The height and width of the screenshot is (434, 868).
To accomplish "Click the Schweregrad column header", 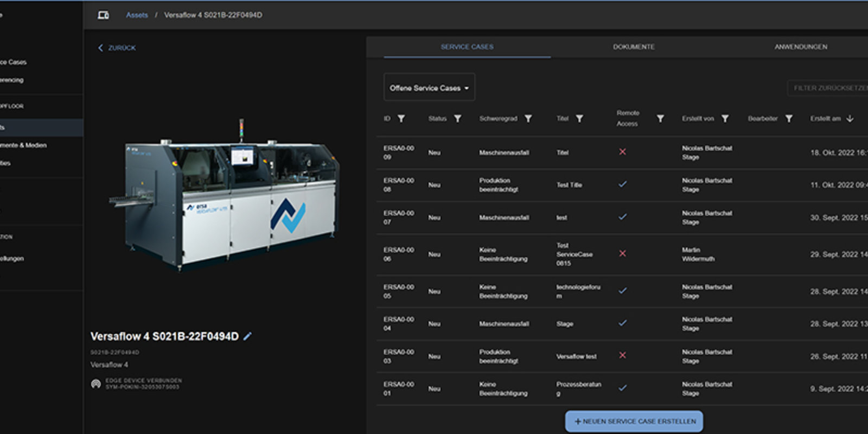I will (x=498, y=118).
